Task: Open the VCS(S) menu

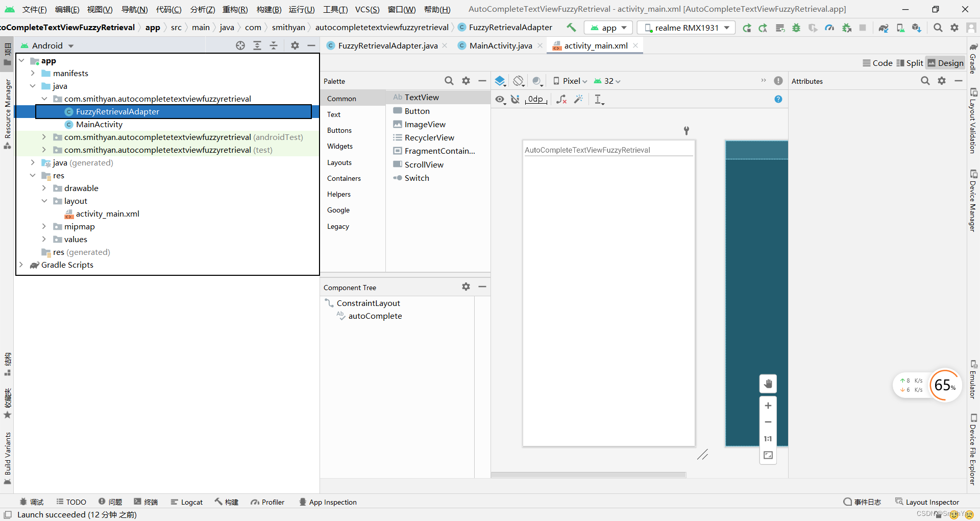Action: (367, 9)
